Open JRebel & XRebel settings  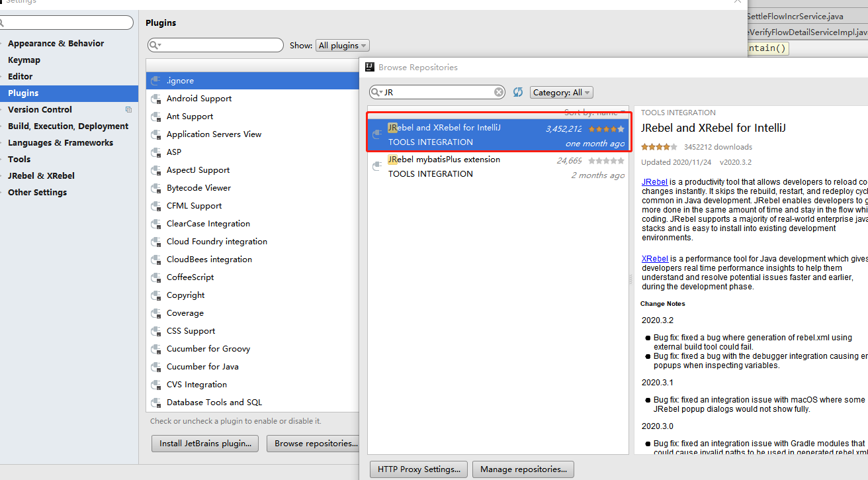(x=41, y=176)
